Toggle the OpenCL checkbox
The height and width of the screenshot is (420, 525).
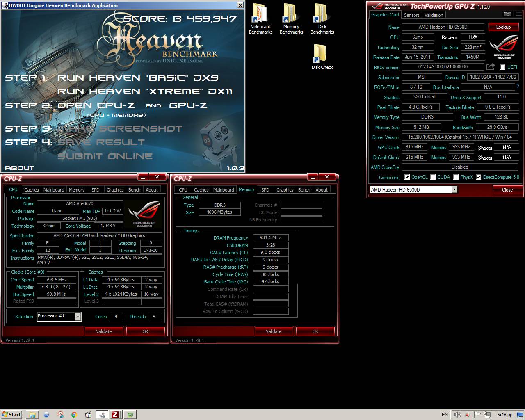pos(407,177)
